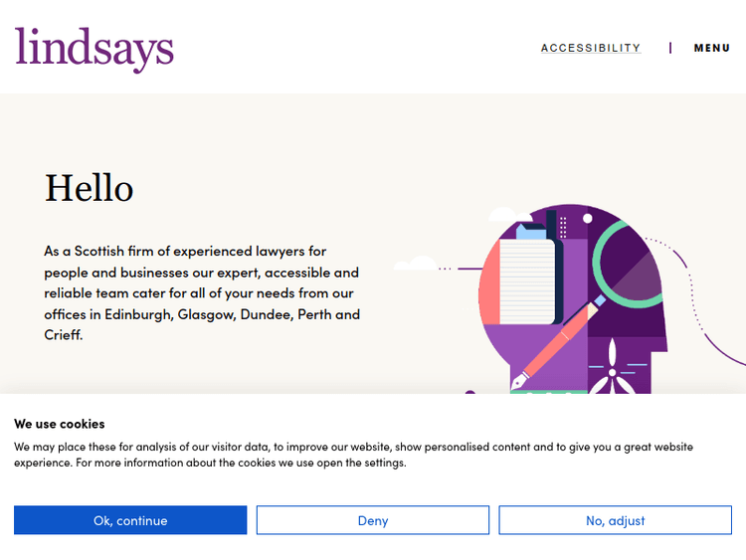Choose No, adjust cookie settings
The width and height of the screenshot is (746, 560).
point(615,520)
